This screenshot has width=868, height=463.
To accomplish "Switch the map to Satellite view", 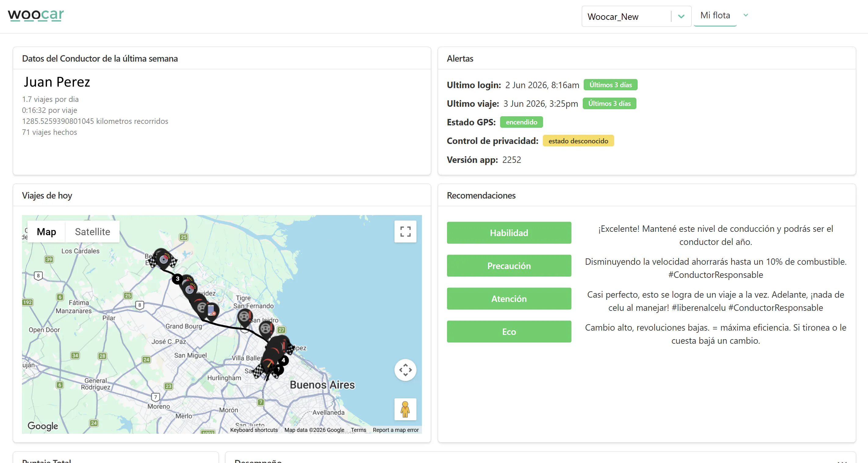I will pyautogui.click(x=92, y=231).
